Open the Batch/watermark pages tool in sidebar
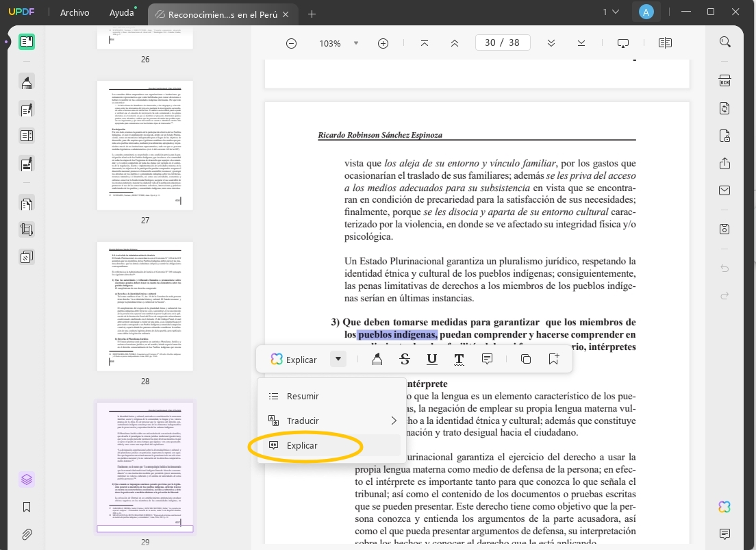 coord(27,257)
